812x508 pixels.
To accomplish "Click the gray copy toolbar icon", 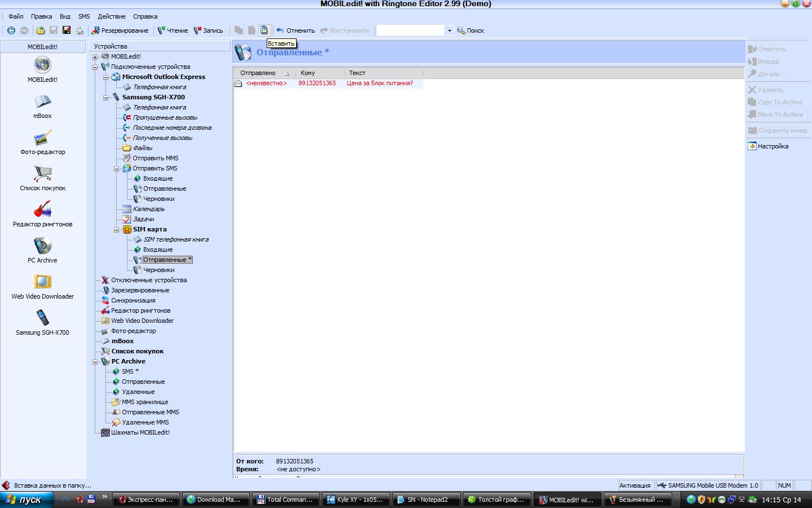I will pyautogui.click(x=239, y=30).
